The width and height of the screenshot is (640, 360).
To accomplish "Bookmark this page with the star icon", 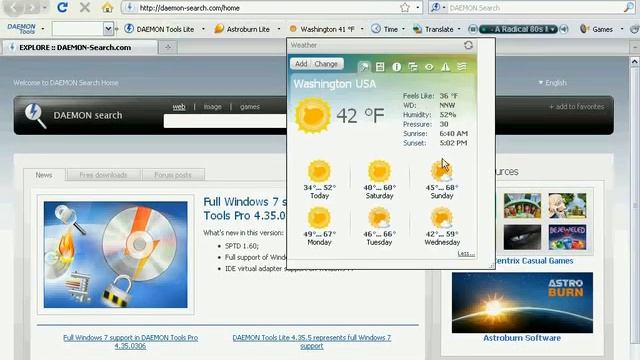I will (x=404, y=8).
